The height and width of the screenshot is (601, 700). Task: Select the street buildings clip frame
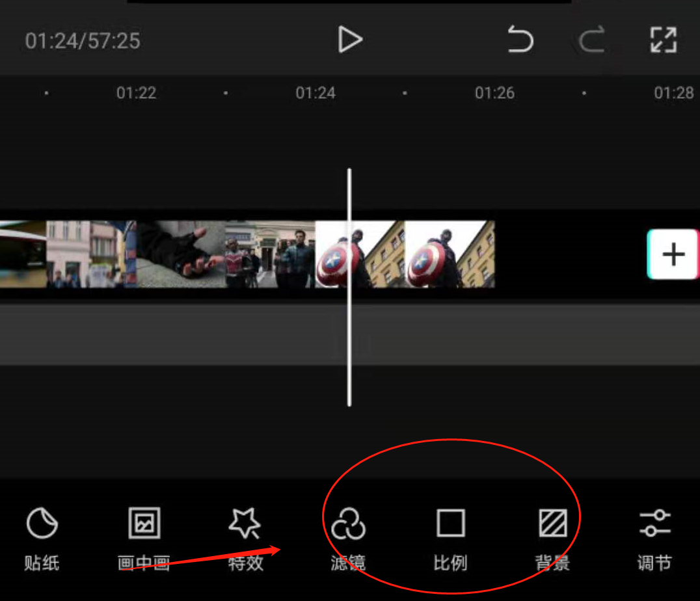click(91, 254)
